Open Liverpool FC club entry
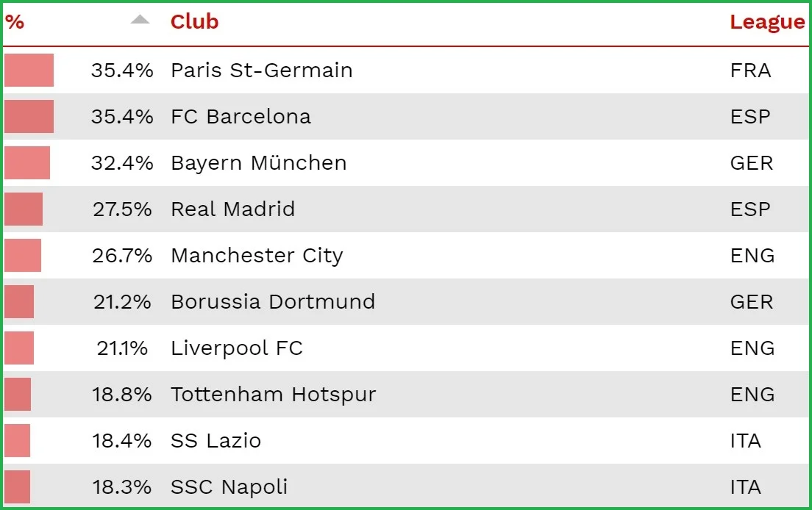The image size is (812, 510). 236,348
